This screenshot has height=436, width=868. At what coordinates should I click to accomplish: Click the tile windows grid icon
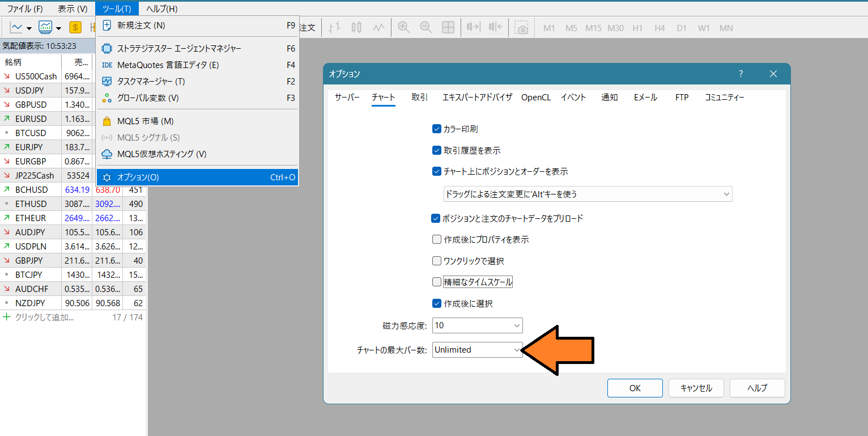pos(448,27)
